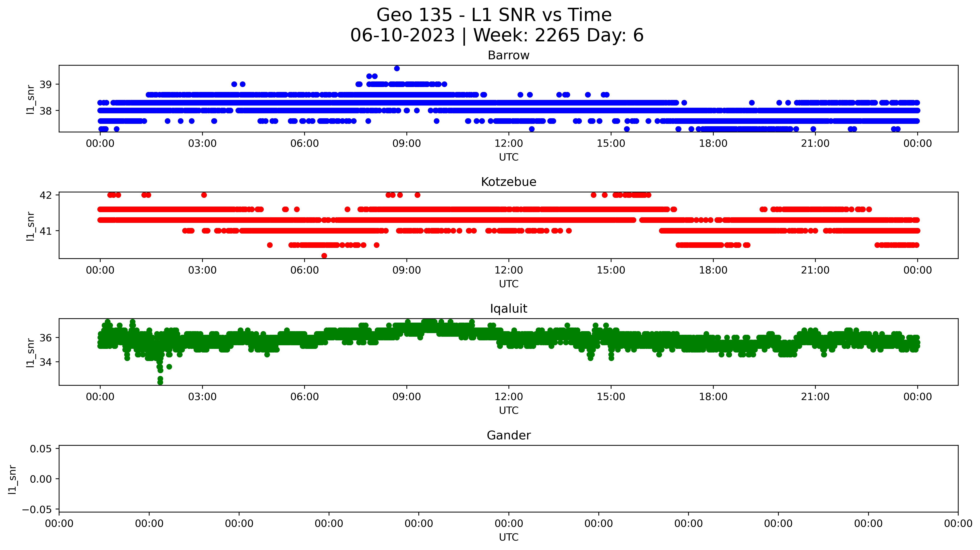This screenshot has height=550, width=980.
Task: Click the UTC label under the Gander plot
Action: (509, 537)
